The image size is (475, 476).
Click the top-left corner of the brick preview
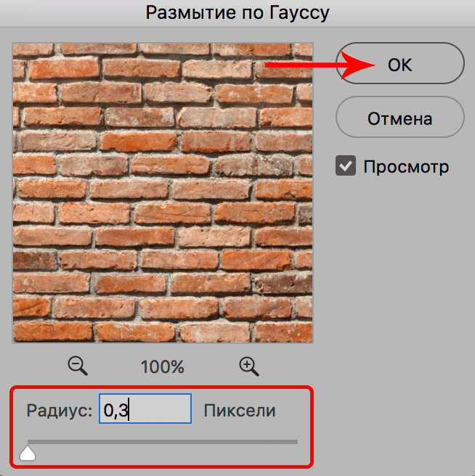tap(15, 45)
